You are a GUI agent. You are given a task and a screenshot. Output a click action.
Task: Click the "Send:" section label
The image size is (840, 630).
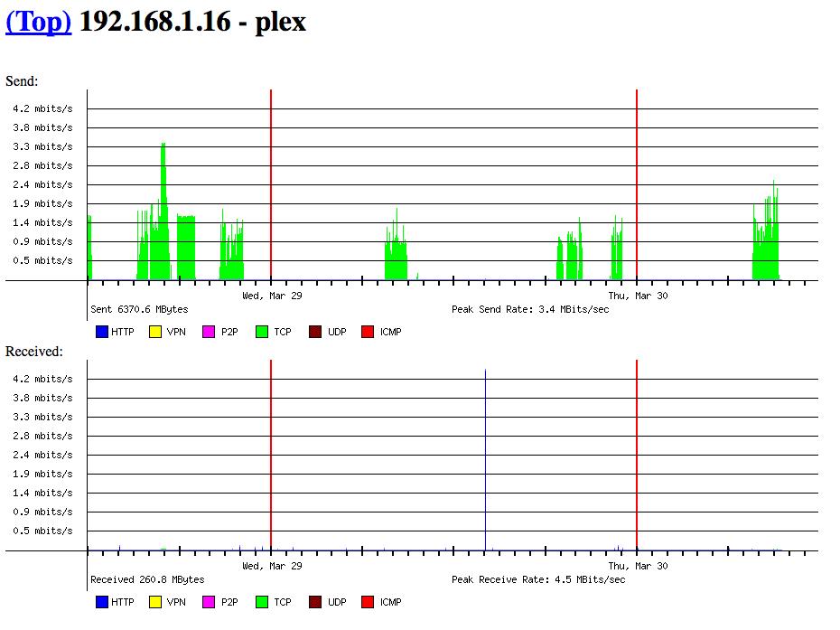pos(22,81)
